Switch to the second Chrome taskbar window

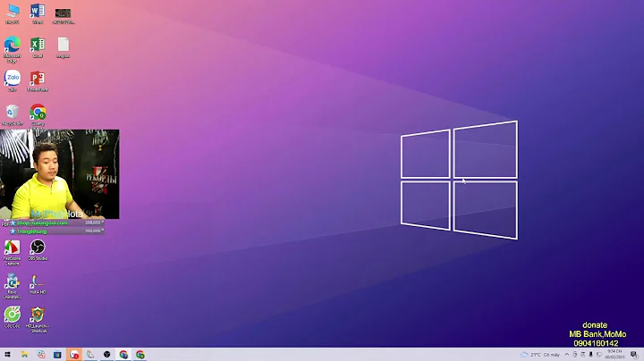140,355
